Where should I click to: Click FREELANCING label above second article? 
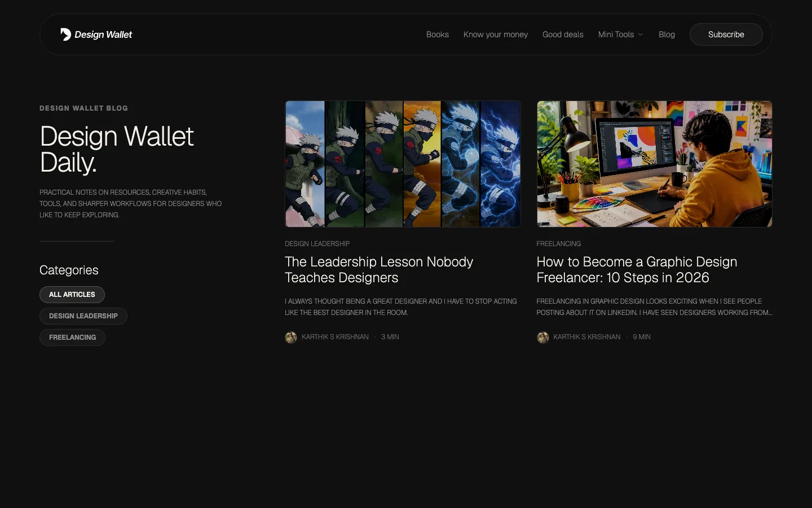(x=558, y=244)
